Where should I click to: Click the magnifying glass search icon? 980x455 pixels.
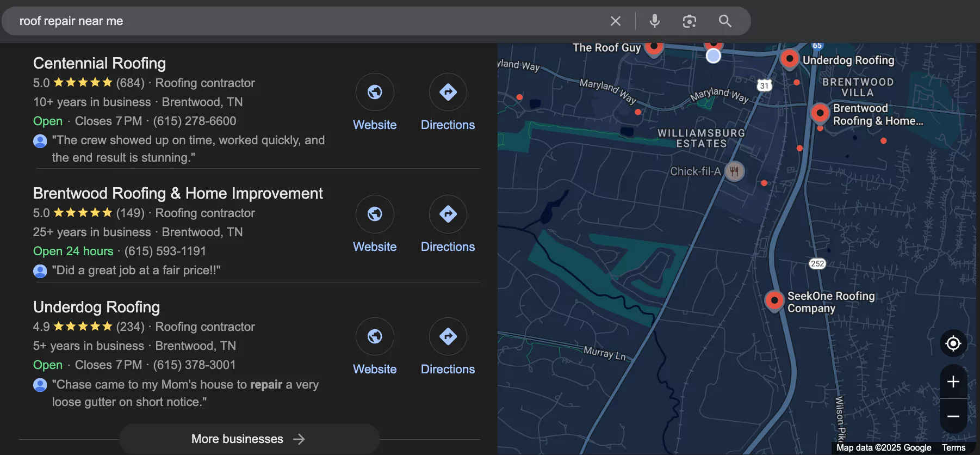pyautogui.click(x=725, y=21)
